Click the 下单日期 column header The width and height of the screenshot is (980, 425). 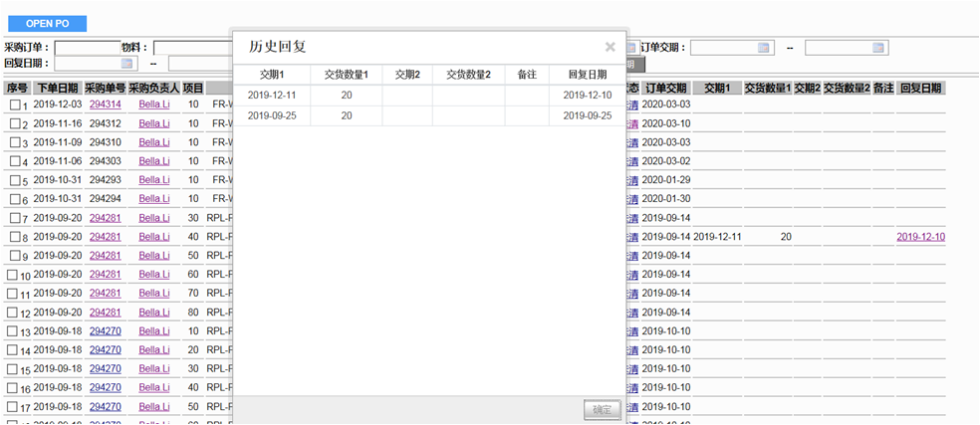56,89
